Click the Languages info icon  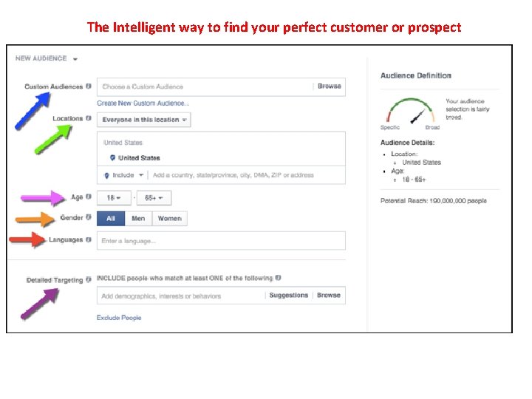coord(89,240)
